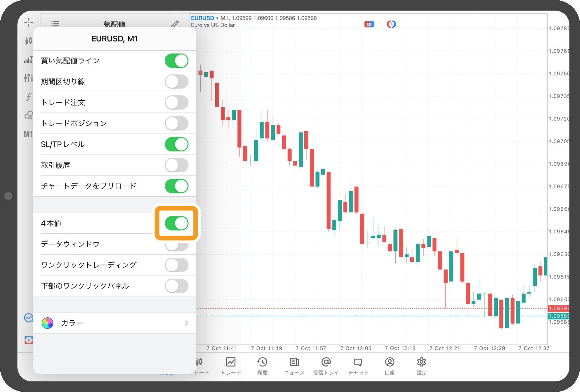Open chart type candlestick icon in sidebar
Viewport: 580px width, 392px height.
pos(29,41)
